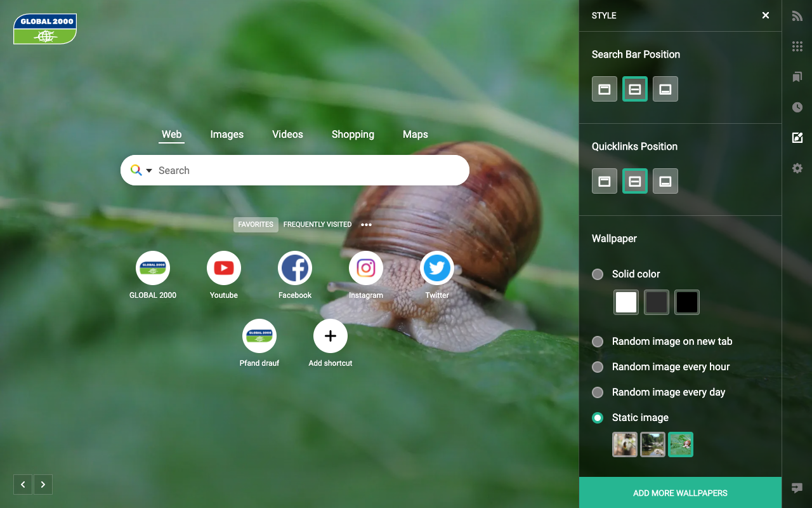Screen dimensions: 812x508
Task: Set Search Bar Position to bottom
Action: pyautogui.click(x=665, y=89)
